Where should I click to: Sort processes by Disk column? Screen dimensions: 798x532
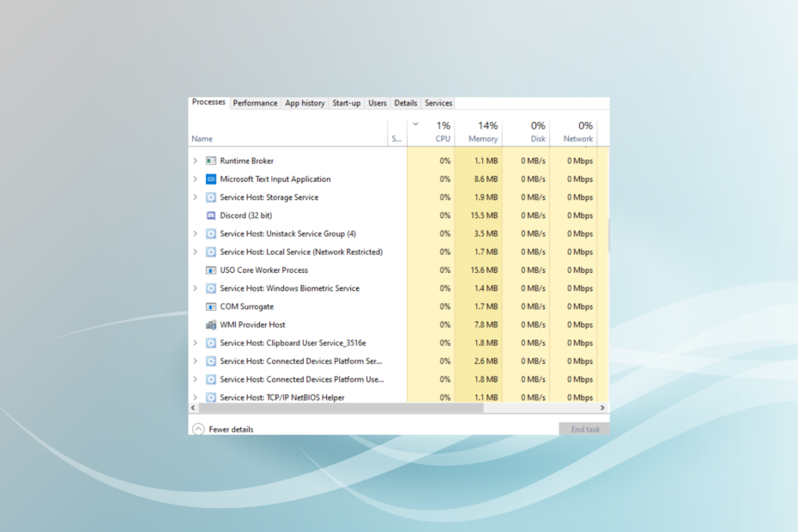[526, 133]
